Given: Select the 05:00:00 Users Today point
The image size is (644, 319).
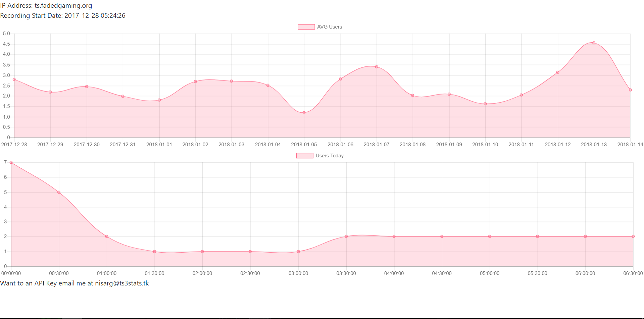Looking at the screenshot, I should pyautogui.click(x=490, y=236).
